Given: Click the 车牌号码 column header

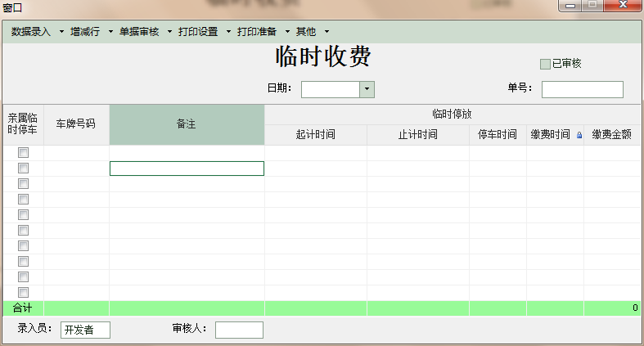Looking at the screenshot, I should click(76, 124).
